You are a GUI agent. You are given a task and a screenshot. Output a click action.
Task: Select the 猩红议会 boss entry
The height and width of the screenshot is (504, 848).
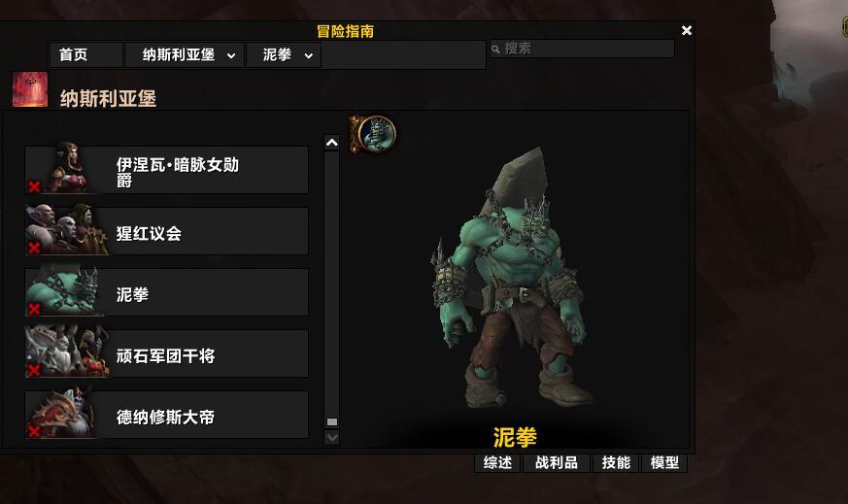pyautogui.click(x=166, y=231)
